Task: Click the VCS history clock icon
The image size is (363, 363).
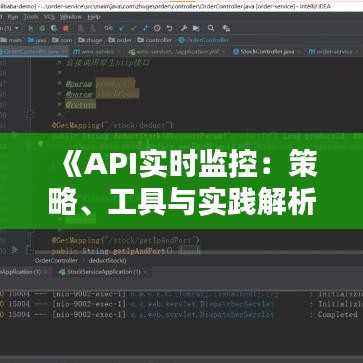Action: coord(157,28)
